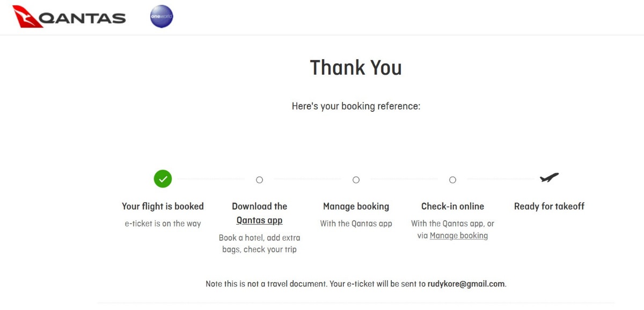Click the "Book a hotel, add extra bags" description
The width and height of the screenshot is (644, 310).
click(x=259, y=237)
